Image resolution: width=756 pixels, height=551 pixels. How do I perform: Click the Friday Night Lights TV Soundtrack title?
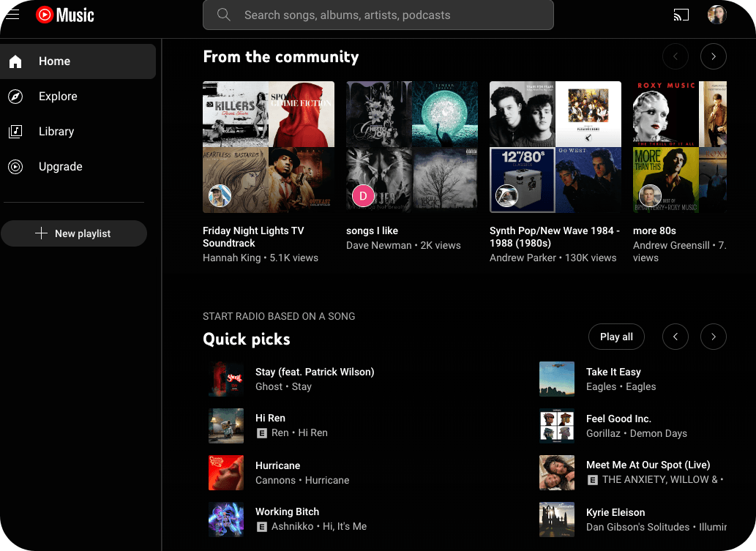253,236
